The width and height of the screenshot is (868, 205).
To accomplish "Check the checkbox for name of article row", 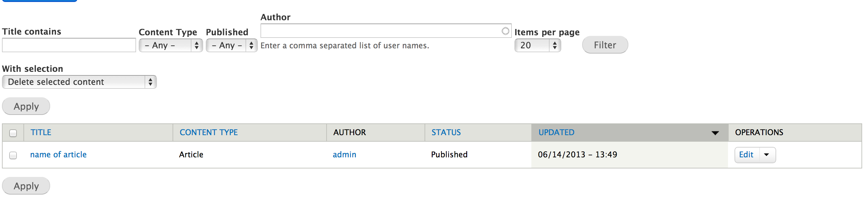I will point(13,155).
